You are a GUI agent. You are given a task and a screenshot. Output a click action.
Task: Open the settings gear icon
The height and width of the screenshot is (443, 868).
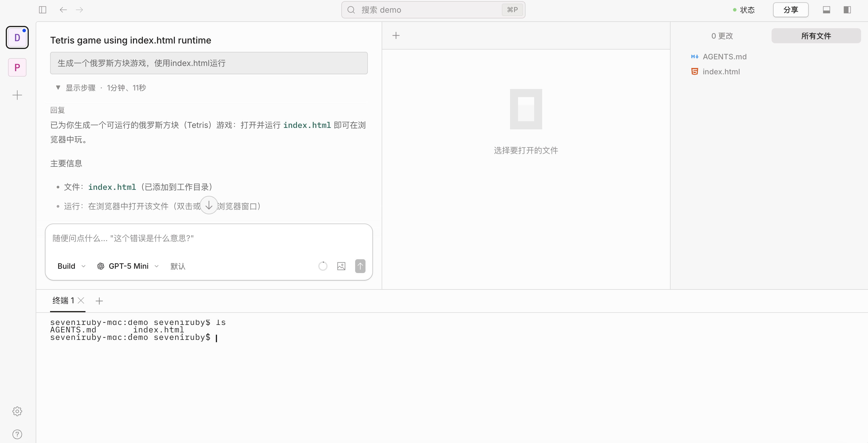(x=17, y=411)
